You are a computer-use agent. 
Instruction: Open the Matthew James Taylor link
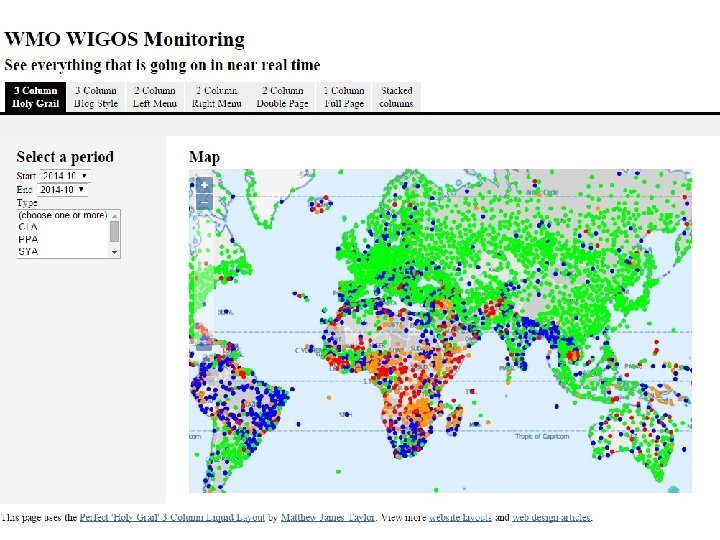click(x=328, y=518)
